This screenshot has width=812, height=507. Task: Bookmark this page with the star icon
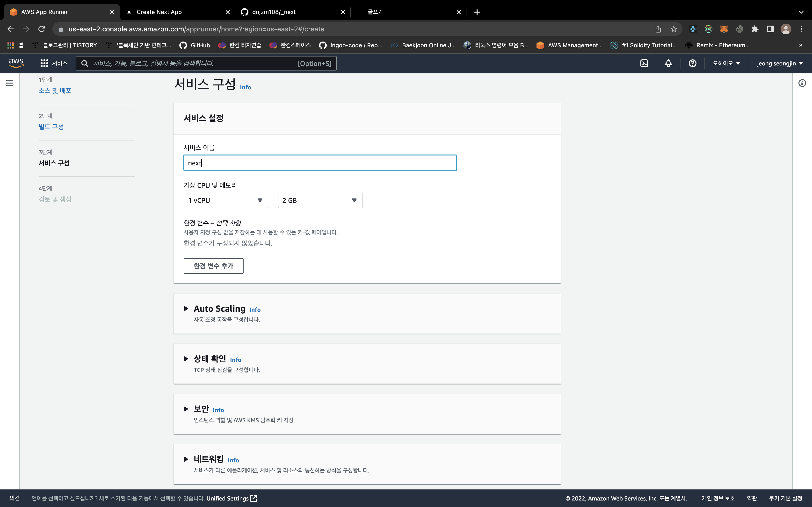click(674, 29)
